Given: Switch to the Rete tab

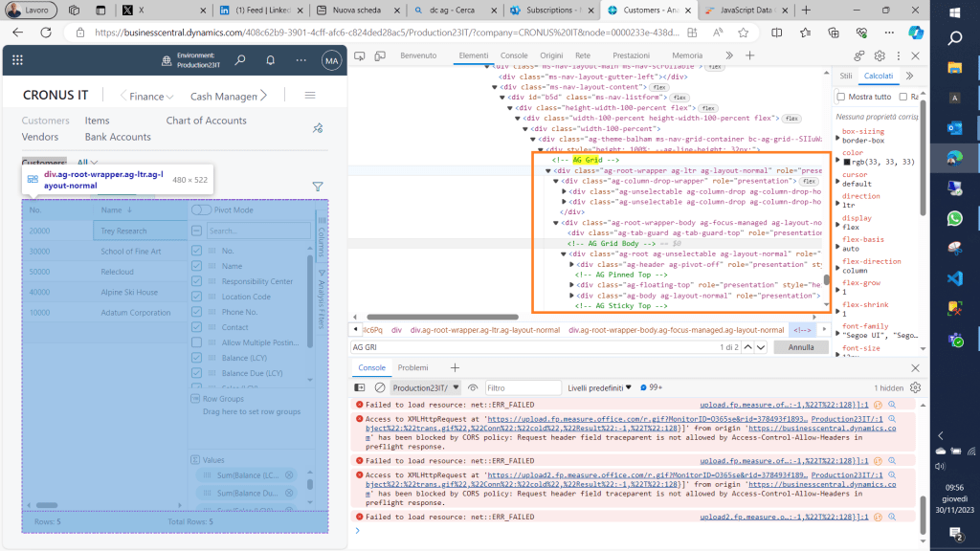Looking at the screenshot, I should 583,55.
